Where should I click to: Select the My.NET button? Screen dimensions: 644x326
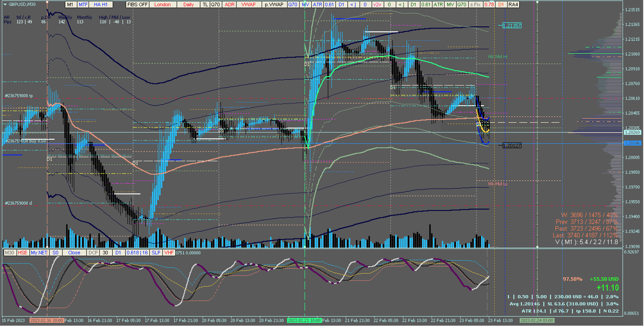pos(39,253)
